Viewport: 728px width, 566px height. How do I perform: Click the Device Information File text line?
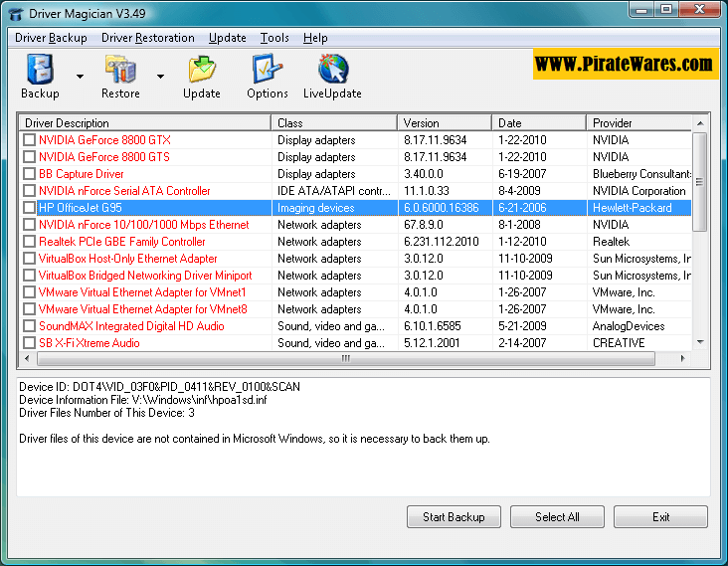point(143,400)
